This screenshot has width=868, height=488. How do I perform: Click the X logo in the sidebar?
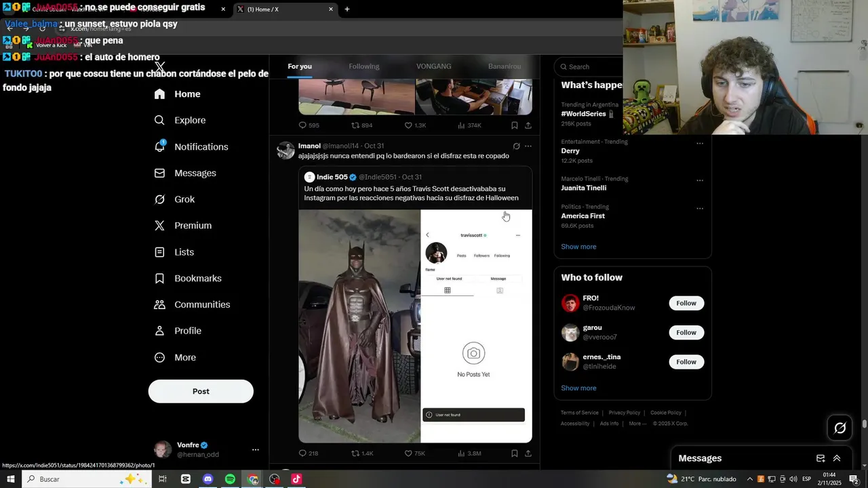(159, 67)
